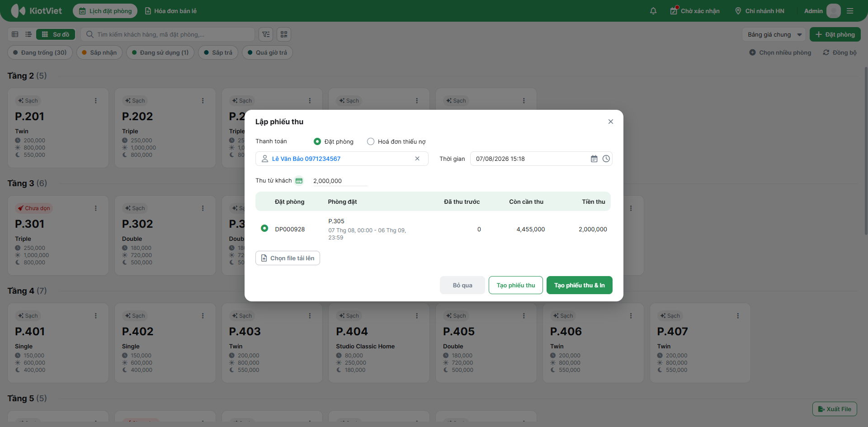Open three-dot menu of room P.401
This screenshot has height=427, width=868.
(x=95, y=316)
